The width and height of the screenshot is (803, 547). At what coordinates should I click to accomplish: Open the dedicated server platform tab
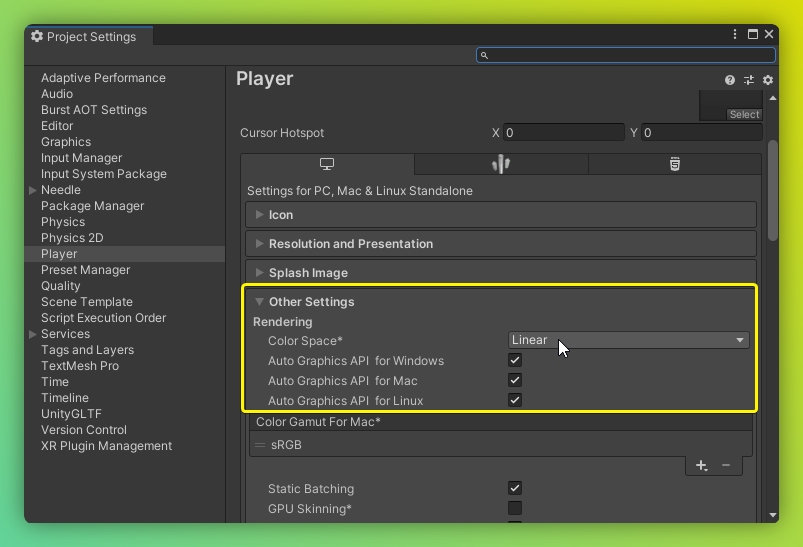(x=501, y=165)
